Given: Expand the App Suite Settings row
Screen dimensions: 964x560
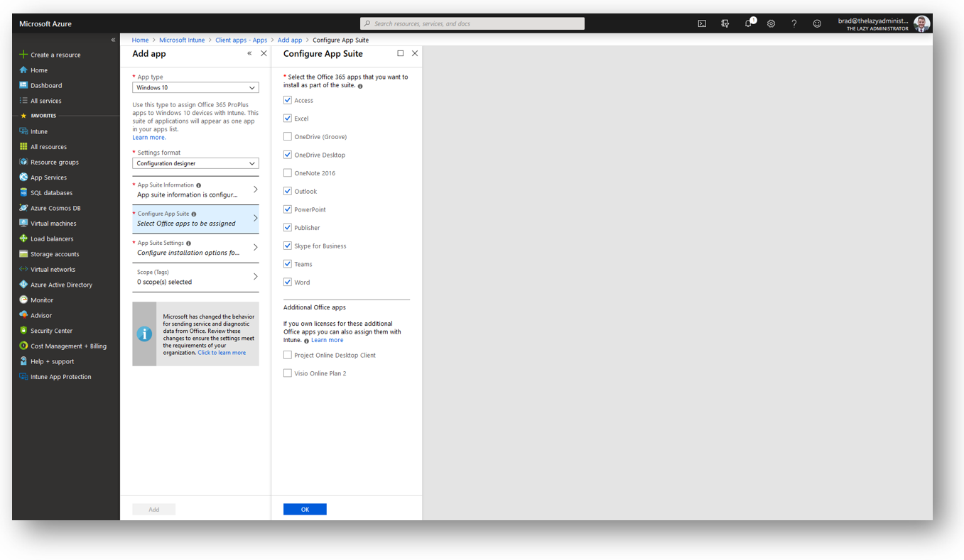Looking at the screenshot, I should pyautogui.click(x=195, y=248).
